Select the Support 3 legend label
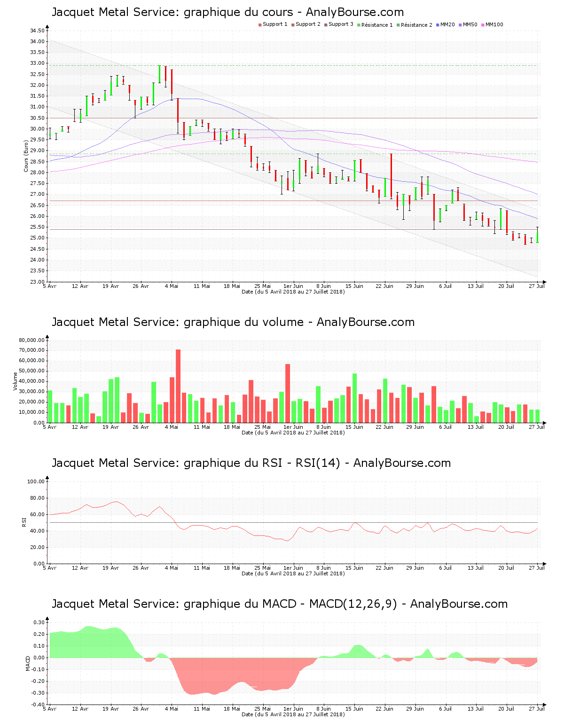Viewport: 564px width, 728px height. pos(341,24)
